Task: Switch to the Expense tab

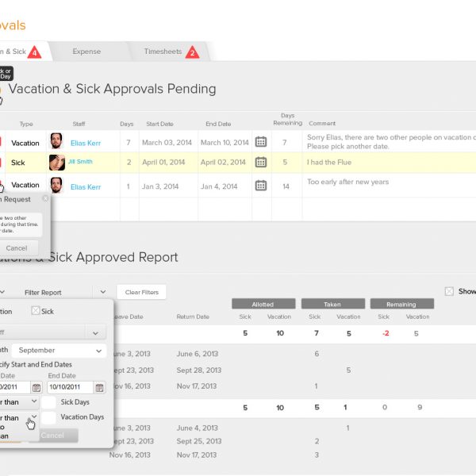Action: click(x=86, y=52)
